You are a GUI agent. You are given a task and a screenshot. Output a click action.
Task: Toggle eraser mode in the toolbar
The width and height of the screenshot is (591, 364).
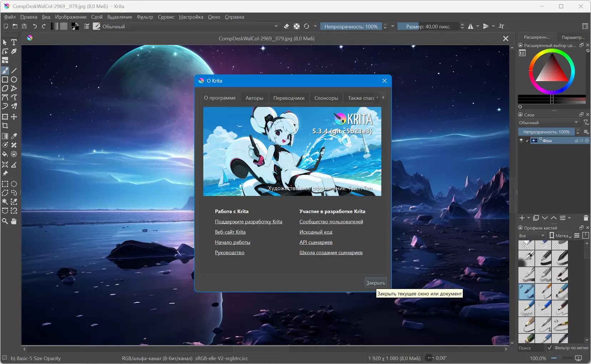286,26
